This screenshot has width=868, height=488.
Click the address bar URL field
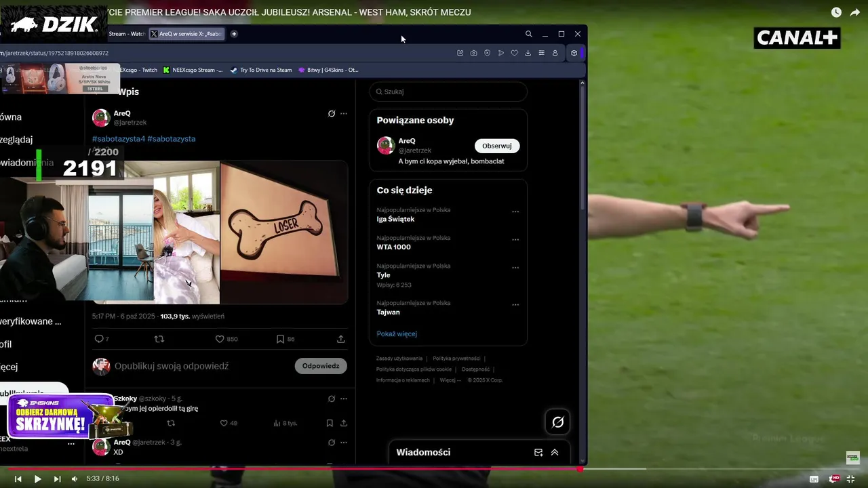click(x=224, y=53)
